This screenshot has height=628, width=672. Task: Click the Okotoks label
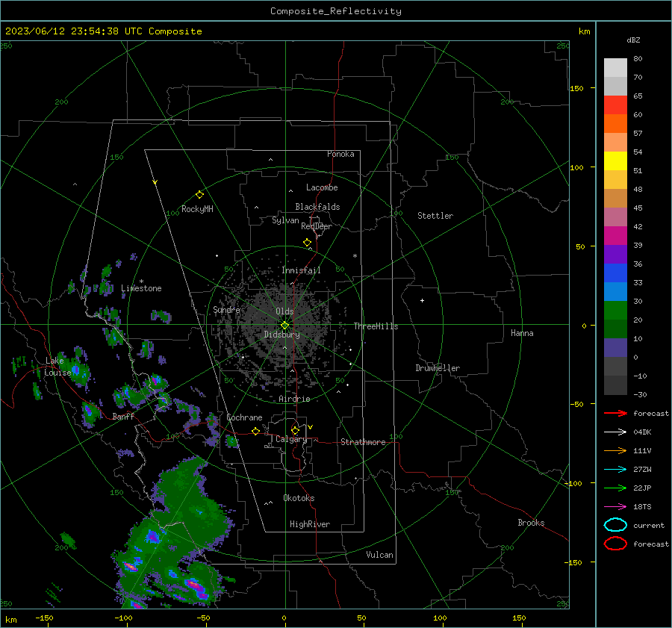point(299,498)
